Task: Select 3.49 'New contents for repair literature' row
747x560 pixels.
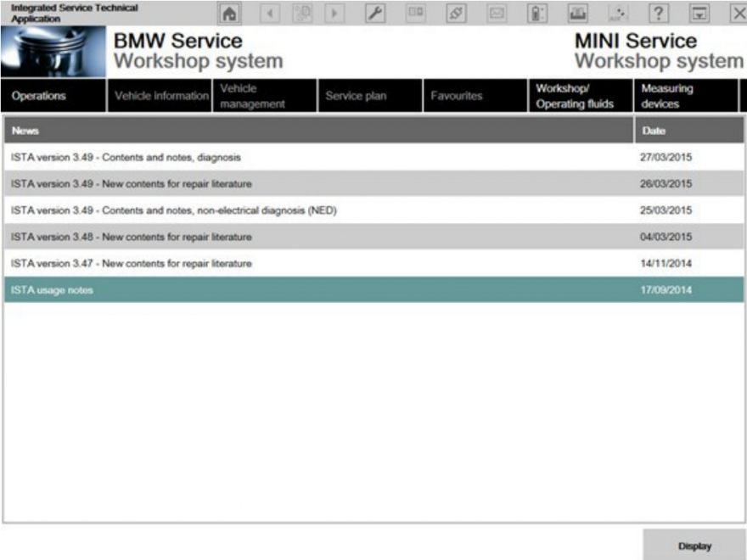Action: (374, 184)
